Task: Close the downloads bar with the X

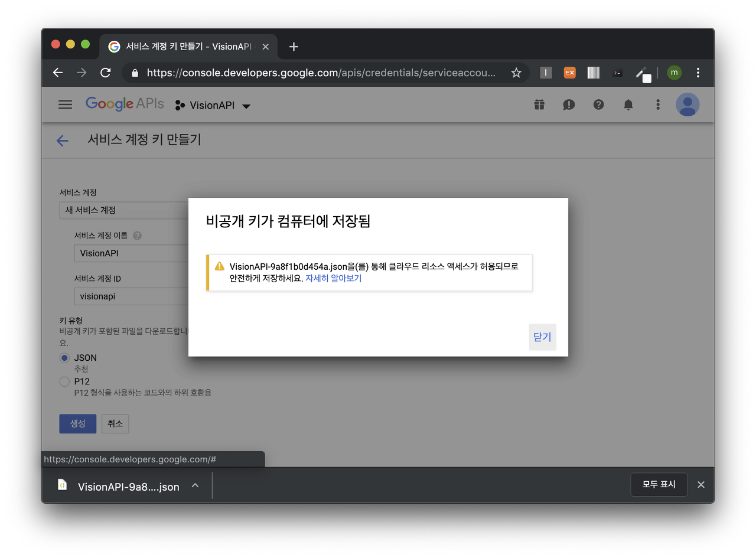Action: tap(701, 485)
